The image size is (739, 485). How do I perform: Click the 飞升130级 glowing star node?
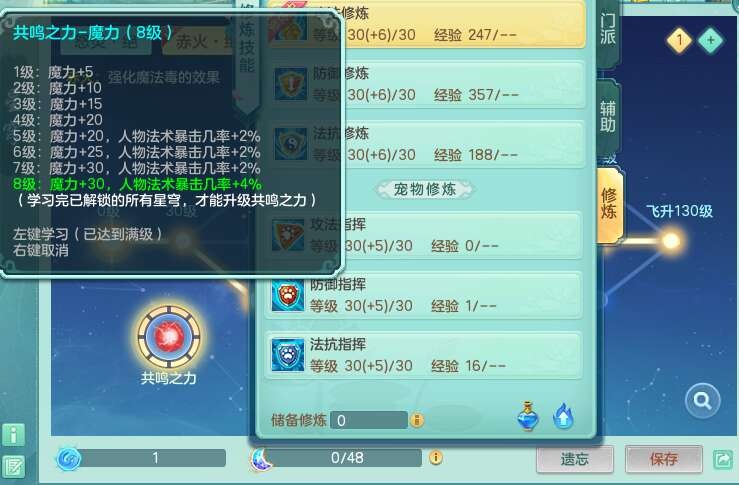click(671, 241)
